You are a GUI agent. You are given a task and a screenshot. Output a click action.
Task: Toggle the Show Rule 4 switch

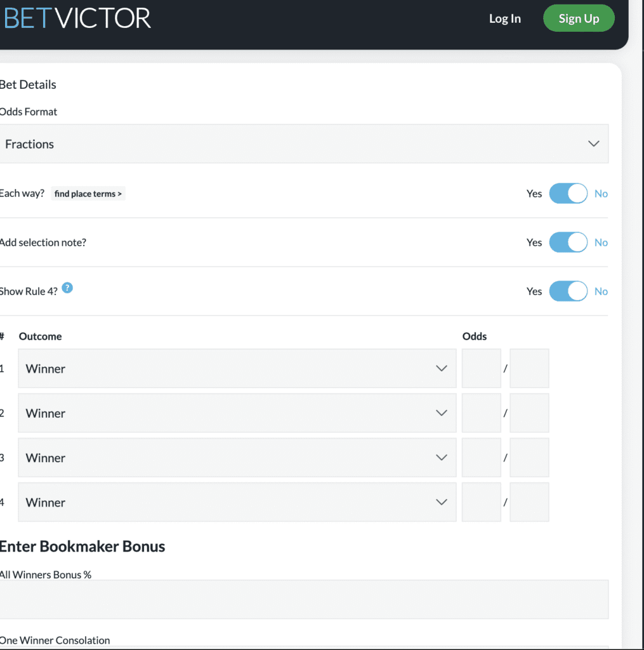click(x=568, y=291)
